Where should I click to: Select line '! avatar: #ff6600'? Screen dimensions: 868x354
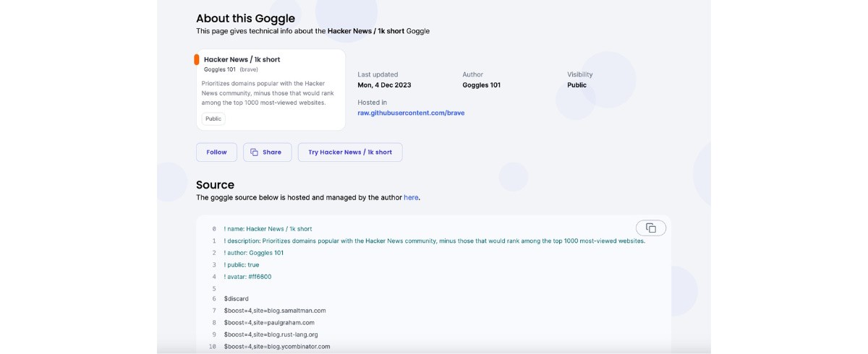[247, 277]
